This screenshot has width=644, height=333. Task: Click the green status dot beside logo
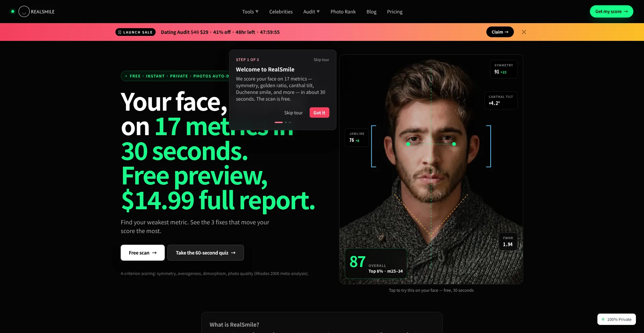pyautogui.click(x=13, y=11)
